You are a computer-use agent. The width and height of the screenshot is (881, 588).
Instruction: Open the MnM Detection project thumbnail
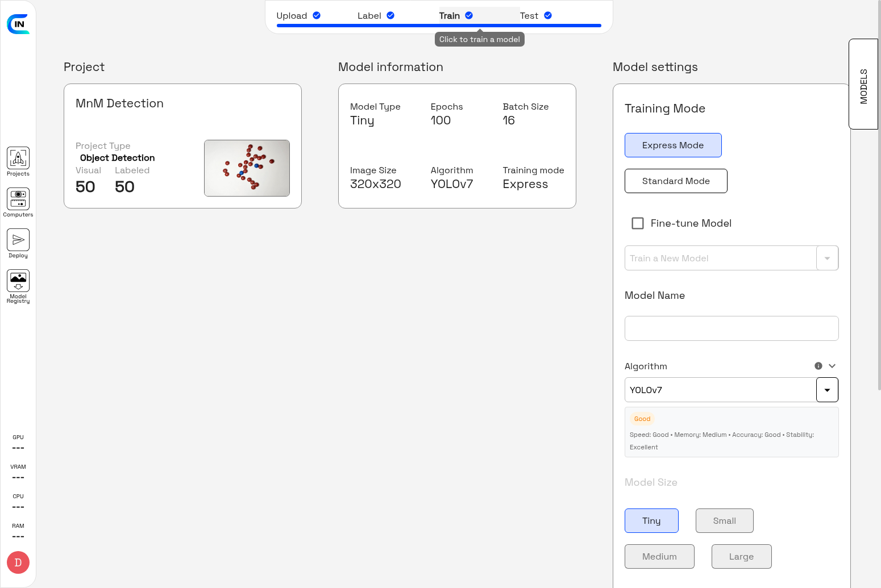point(247,168)
